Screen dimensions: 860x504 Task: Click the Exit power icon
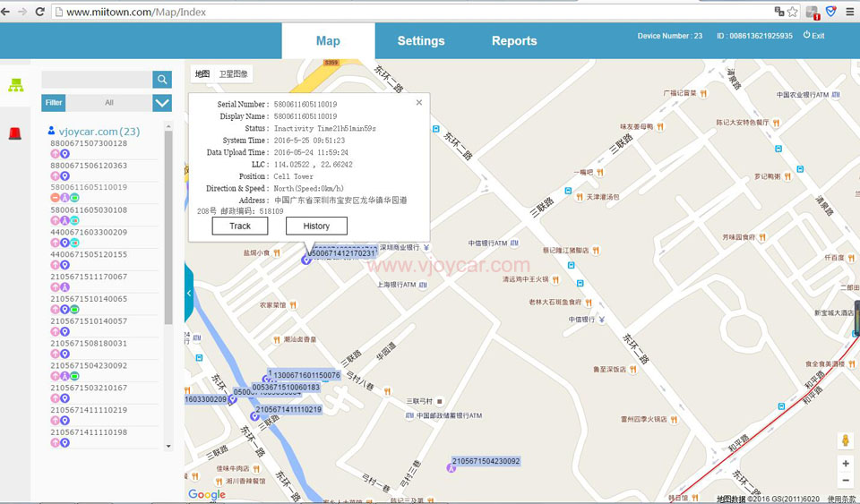[x=806, y=35]
